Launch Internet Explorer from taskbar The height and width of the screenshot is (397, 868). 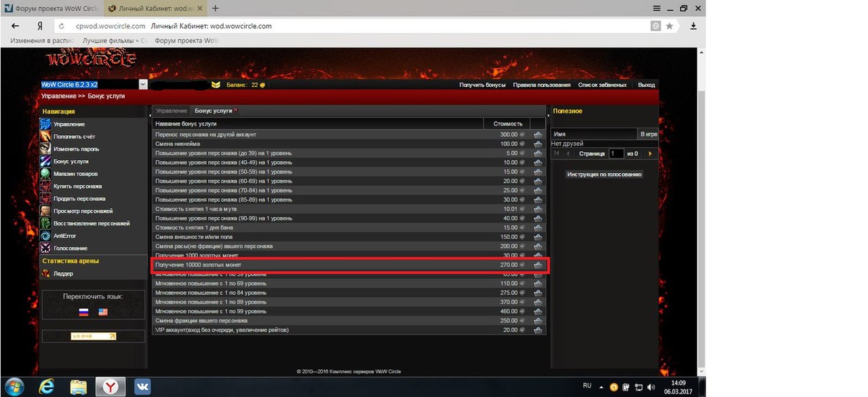pyautogui.click(x=47, y=386)
